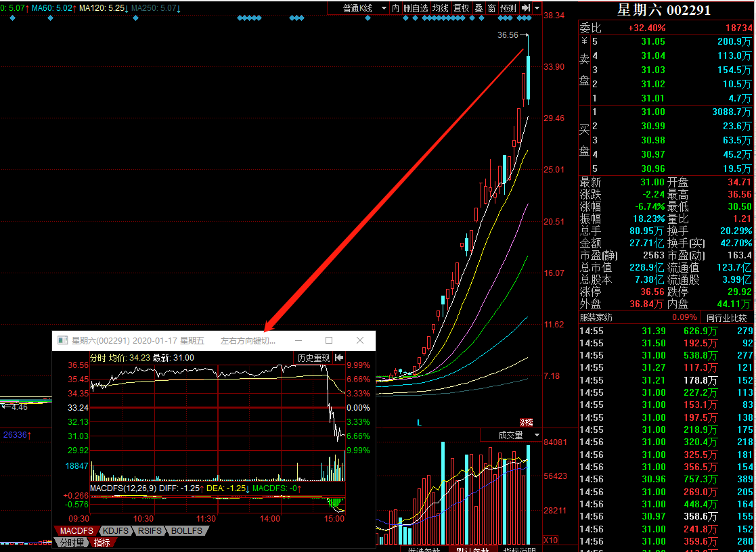
Task: Open the small dropdown arrow at toolbar end
Action: [537, 8]
